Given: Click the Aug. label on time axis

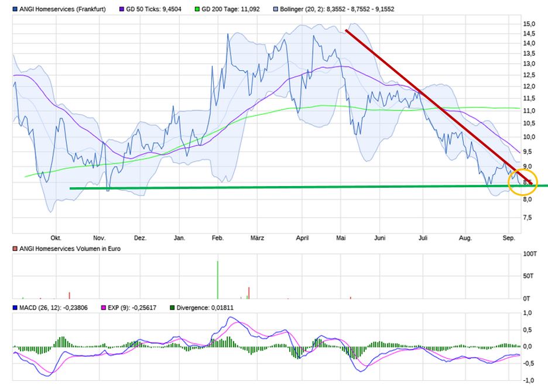Looking at the screenshot, I should tap(465, 238).
